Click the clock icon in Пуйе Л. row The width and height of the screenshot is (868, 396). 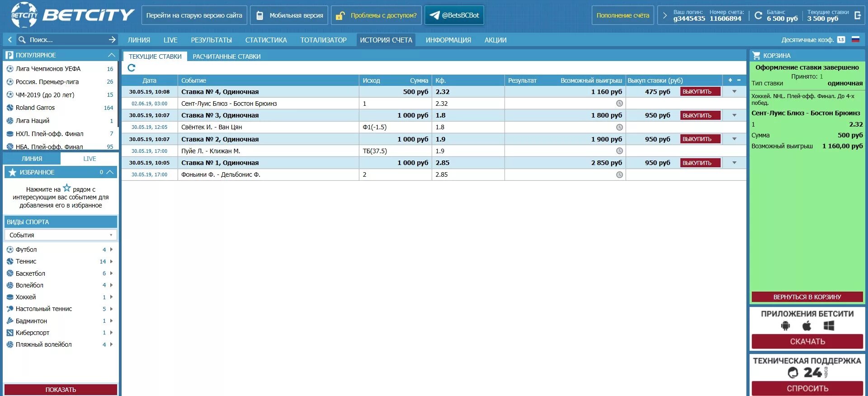click(619, 151)
